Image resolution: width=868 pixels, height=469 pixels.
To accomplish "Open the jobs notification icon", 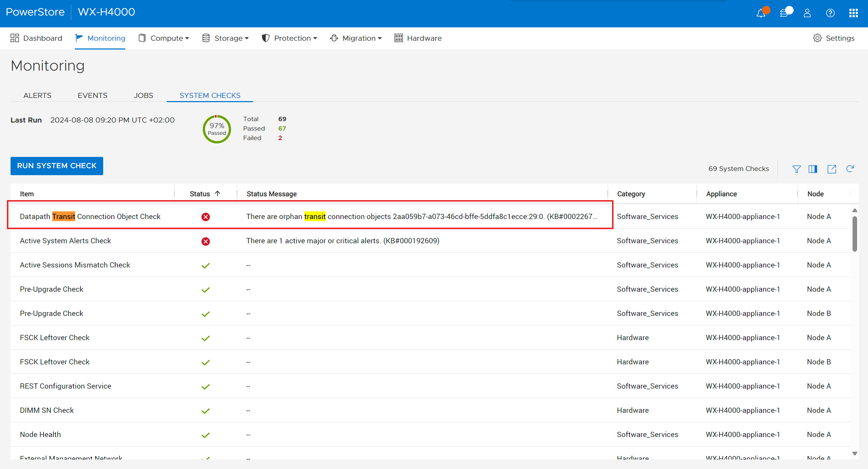I will 784,13.
